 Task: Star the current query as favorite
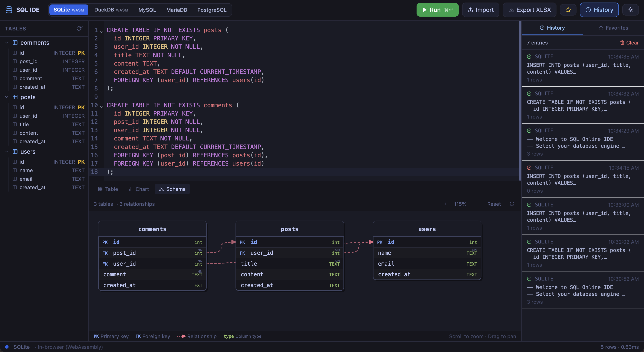click(568, 10)
